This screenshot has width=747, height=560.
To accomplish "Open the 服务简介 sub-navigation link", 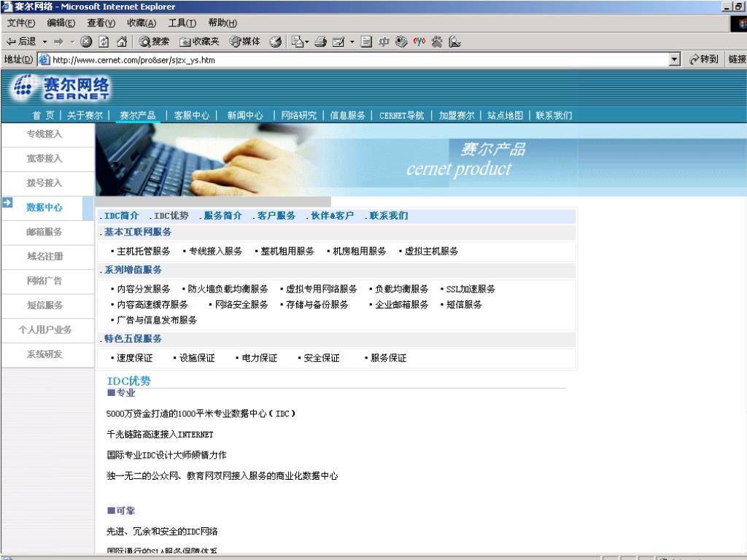I will click(x=222, y=216).
